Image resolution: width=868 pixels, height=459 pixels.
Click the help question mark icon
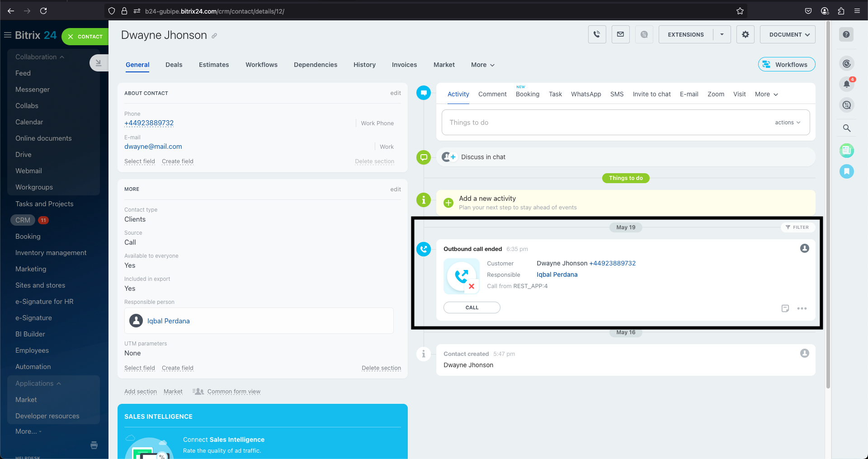click(x=846, y=34)
